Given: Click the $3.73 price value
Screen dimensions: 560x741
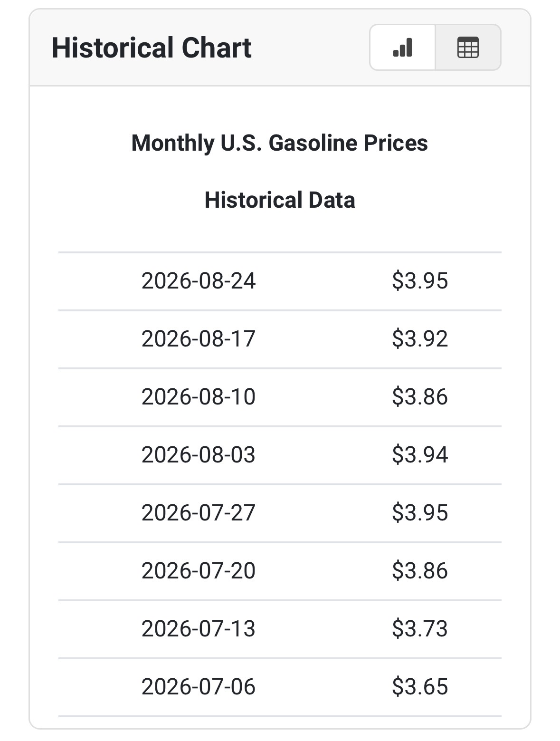Looking at the screenshot, I should tap(420, 629).
